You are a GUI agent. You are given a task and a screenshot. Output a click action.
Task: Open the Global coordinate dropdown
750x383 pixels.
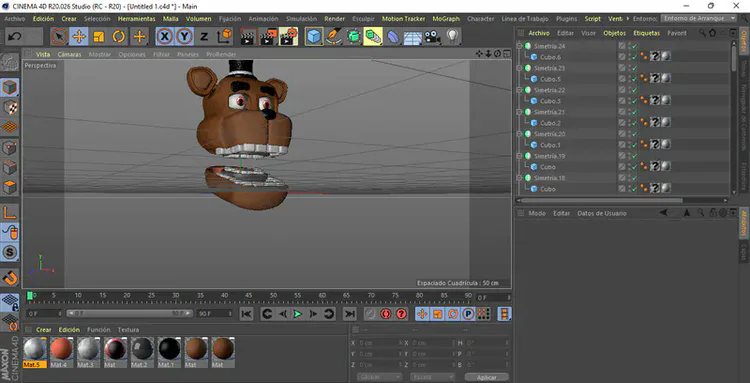pos(379,377)
